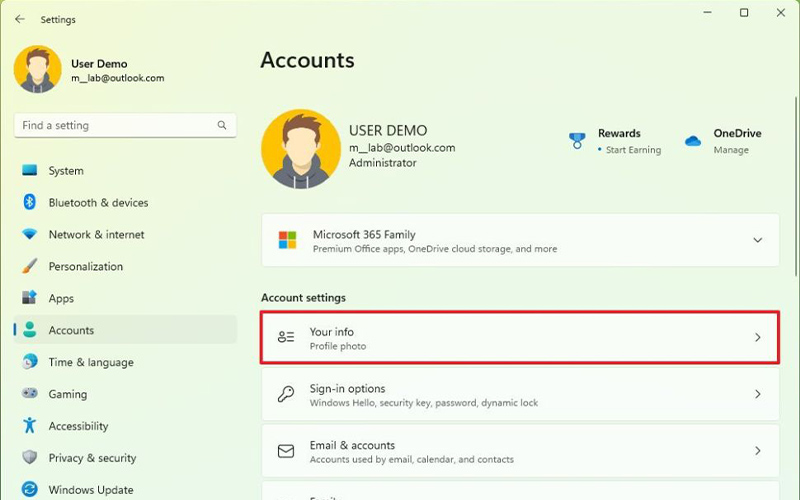Open Sign-in options

pyautogui.click(x=520, y=394)
